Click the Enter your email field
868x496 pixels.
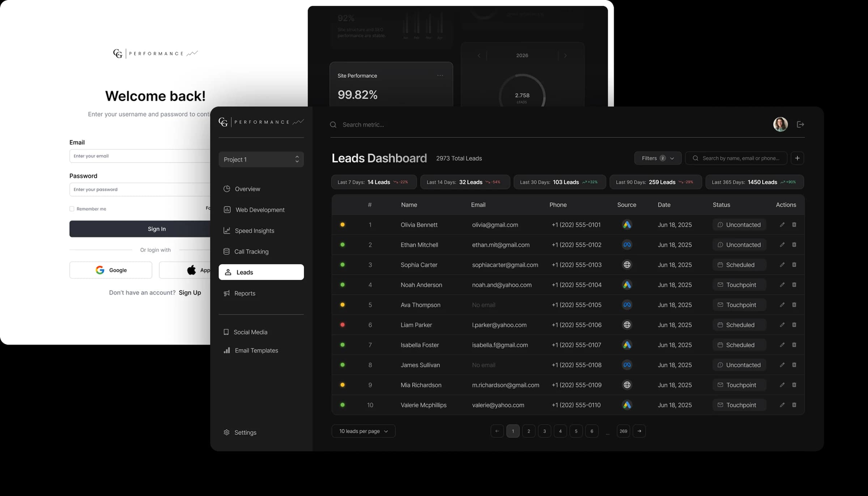[x=140, y=156]
